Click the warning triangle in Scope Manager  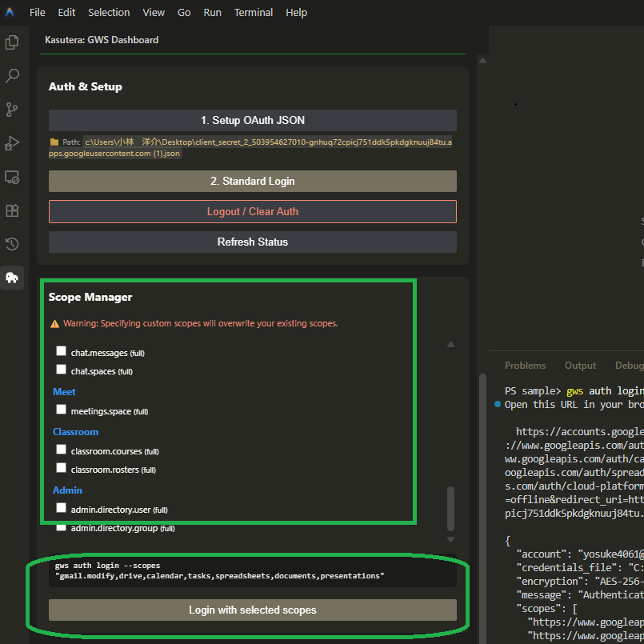tap(55, 324)
